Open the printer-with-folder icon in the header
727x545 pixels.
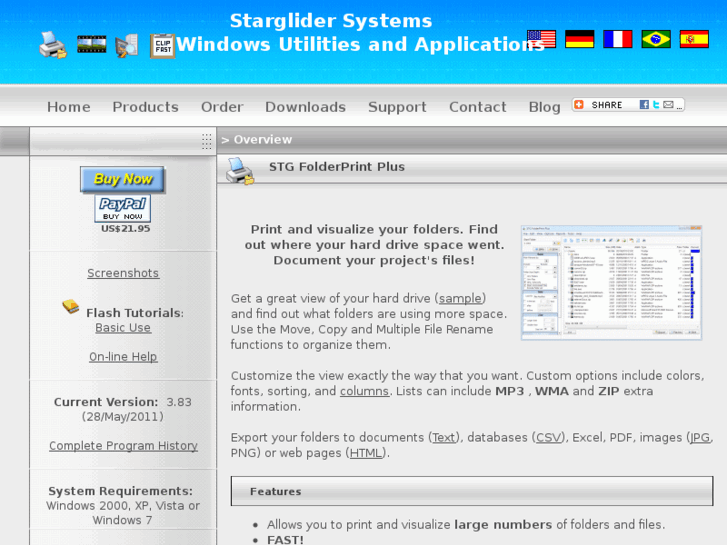[x=52, y=45]
